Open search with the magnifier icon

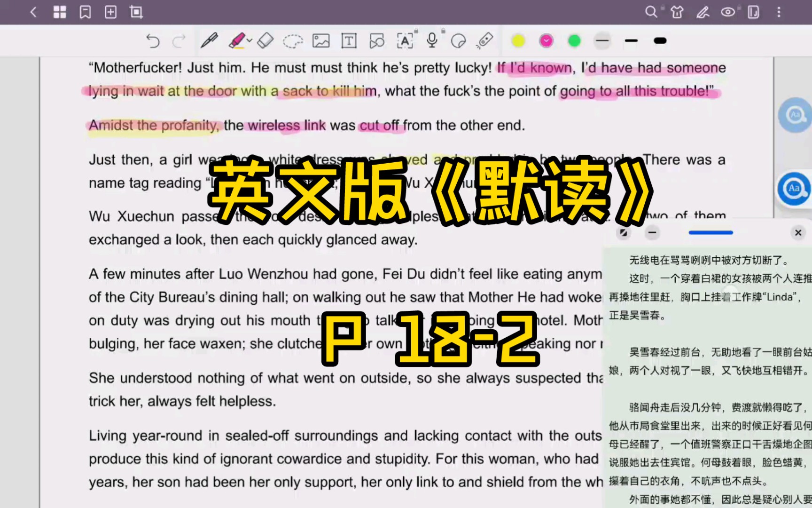[651, 12]
